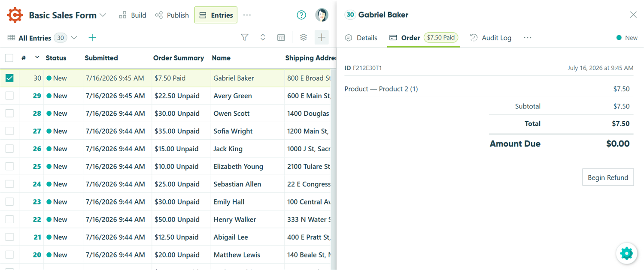
Task: Open the entry panel more tabs ellipsis
Action: point(528,38)
